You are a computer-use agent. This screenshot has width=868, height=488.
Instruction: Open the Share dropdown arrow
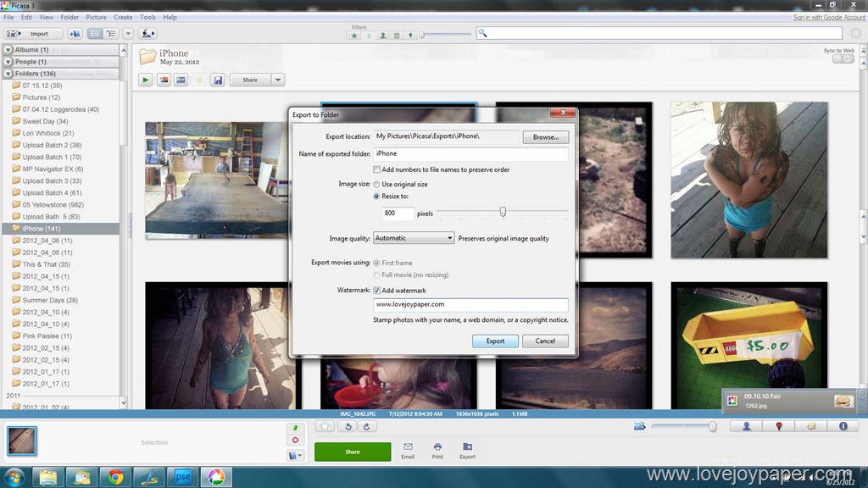point(278,80)
